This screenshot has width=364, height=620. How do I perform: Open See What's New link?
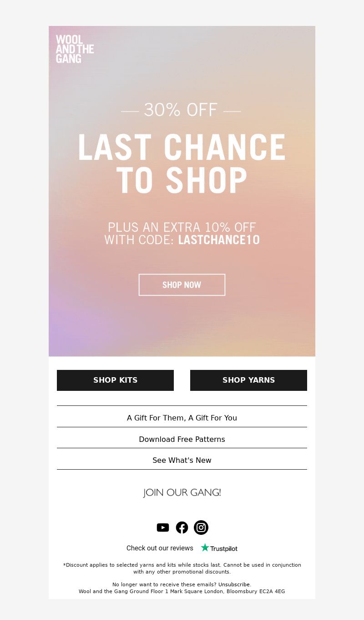182,460
